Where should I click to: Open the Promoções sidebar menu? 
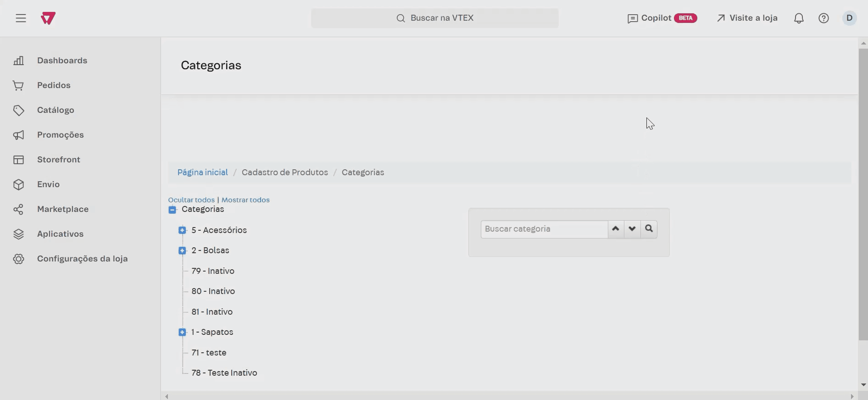coord(60,135)
